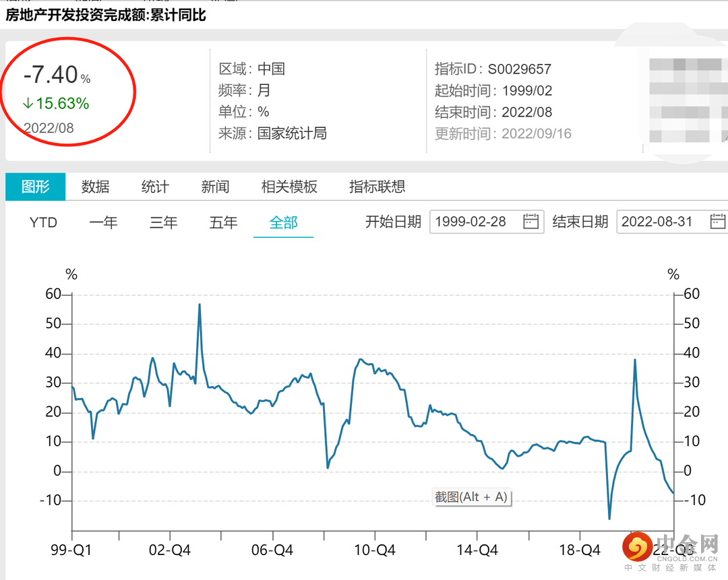This screenshot has width=728, height=580.
Task: Click the 来源: 国家统计局 text
Action: (272, 133)
